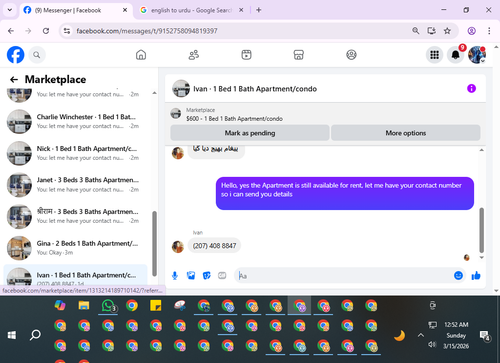Open Sticky Notes from taskbar
This screenshot has width=500, height=363.
pos(156,306)
